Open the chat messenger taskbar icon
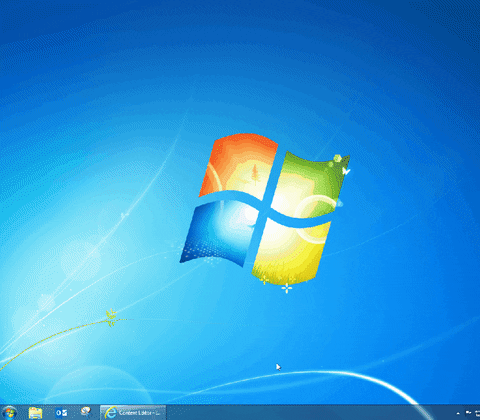Image resolution: width=480 pixels, height=420 pixels. [86, 412]
